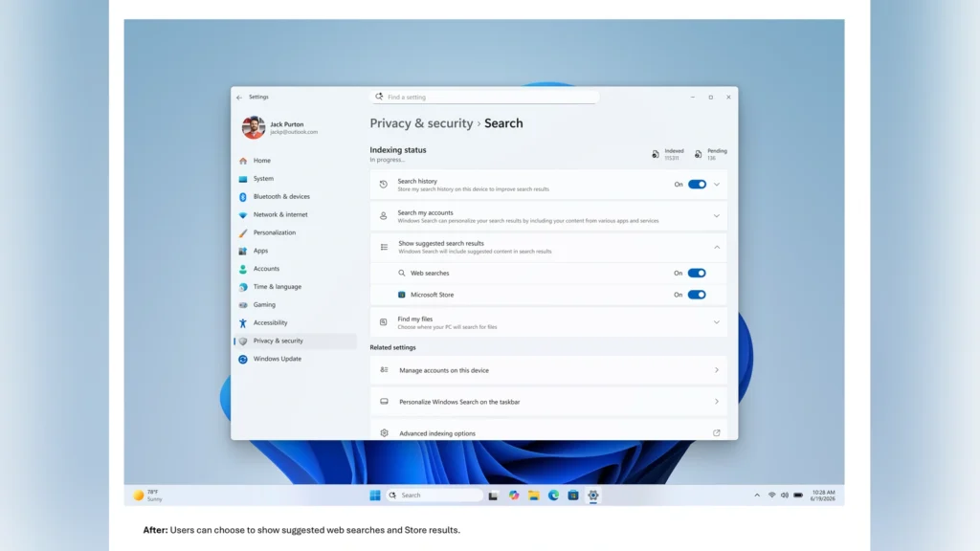Click Settings gear icon in taskbar
The height and width of the screenshot is (551, 980).
click(593, 496)
